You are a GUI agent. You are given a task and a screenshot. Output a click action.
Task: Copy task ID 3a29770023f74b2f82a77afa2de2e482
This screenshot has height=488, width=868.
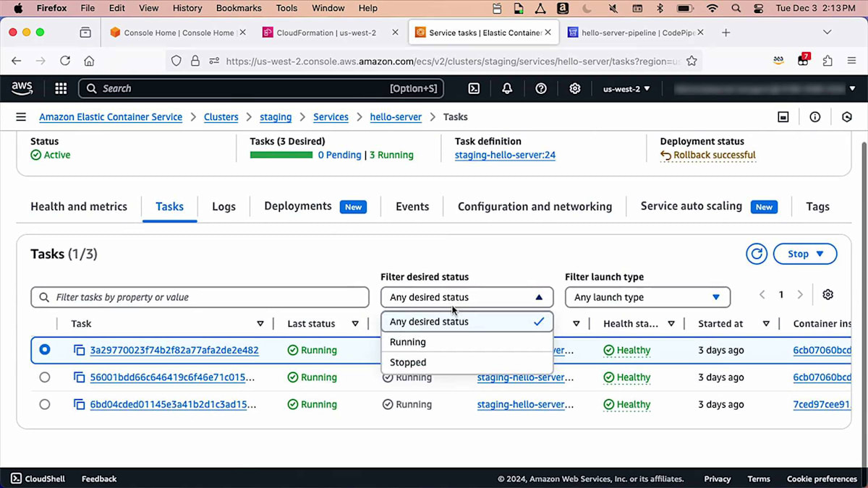click(80, 350)
